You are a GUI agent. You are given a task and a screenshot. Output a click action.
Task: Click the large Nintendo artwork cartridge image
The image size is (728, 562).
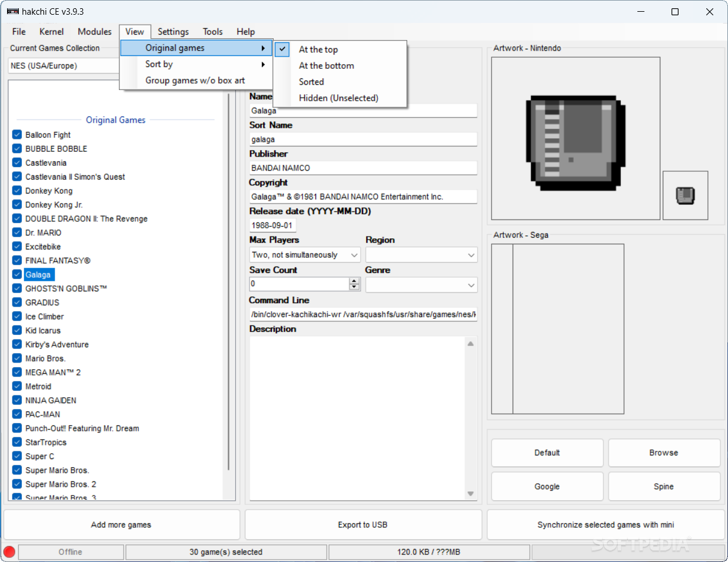[576, 139]
